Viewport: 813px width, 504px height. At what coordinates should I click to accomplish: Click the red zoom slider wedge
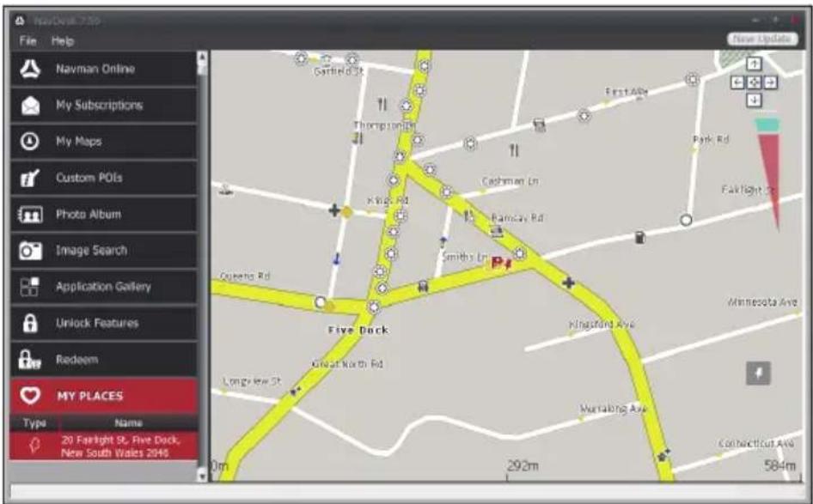pyautogui.click(x=771, y=179)
